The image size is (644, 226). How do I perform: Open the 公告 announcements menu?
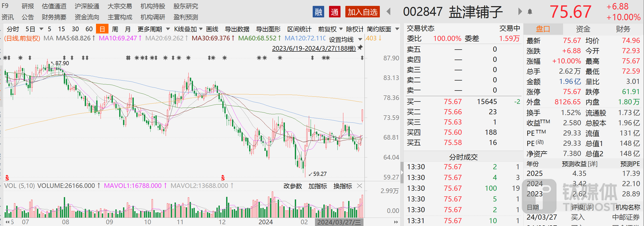coord(28,17)
